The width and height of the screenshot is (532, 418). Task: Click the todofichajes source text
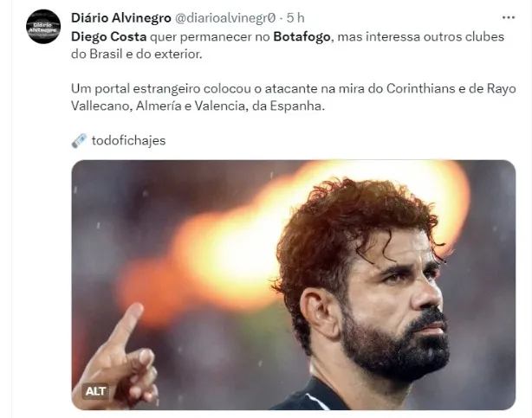pyautogui.click(x=128, y=141)
